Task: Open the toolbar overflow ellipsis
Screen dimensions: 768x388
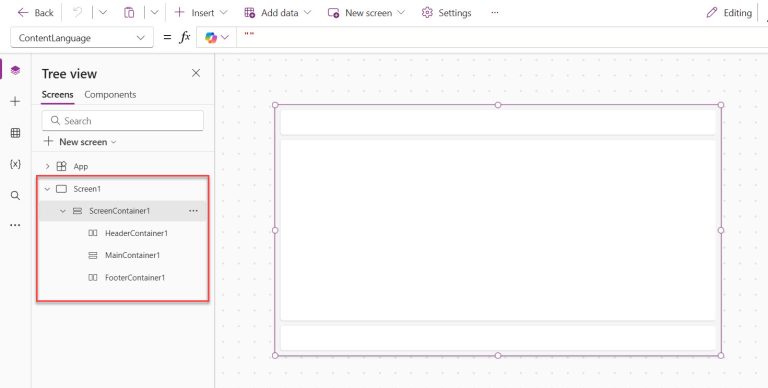Action: coord(495,13)
